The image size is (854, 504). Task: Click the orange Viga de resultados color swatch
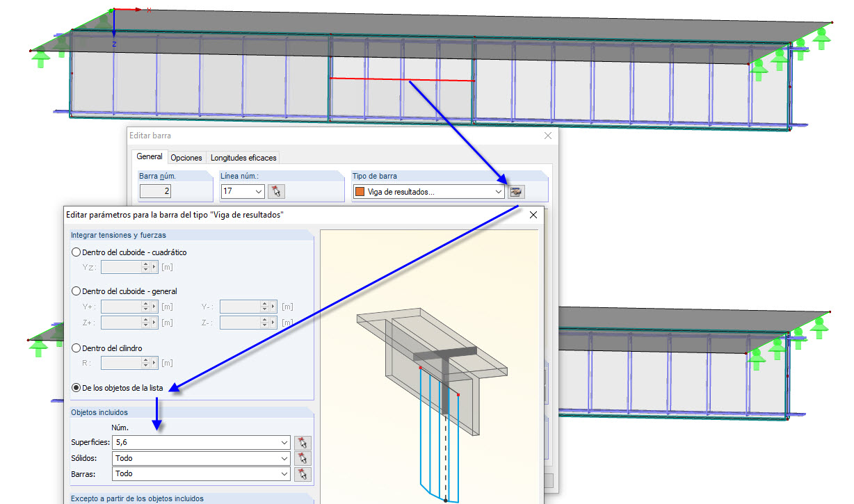pos(360,191)
